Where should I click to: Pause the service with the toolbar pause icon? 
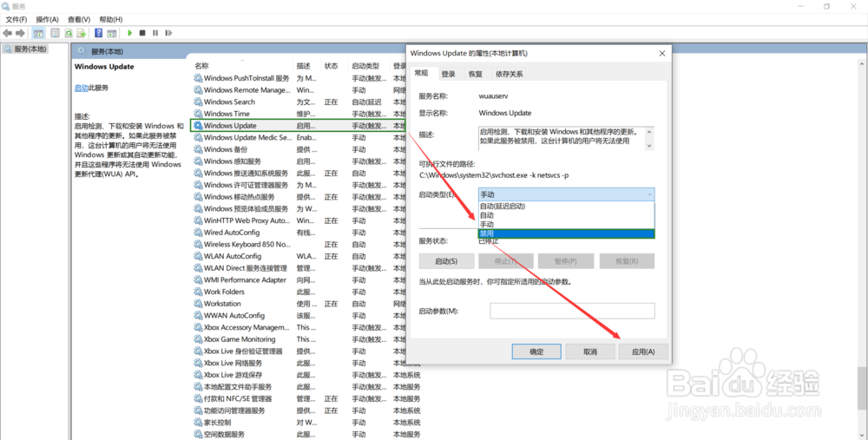coord(155,33)
